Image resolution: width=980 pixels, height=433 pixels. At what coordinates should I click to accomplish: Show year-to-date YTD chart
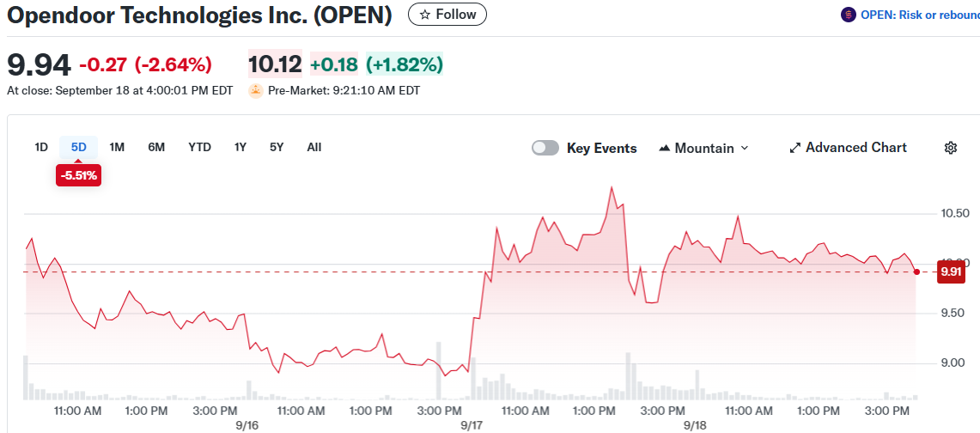click(199, 148)
